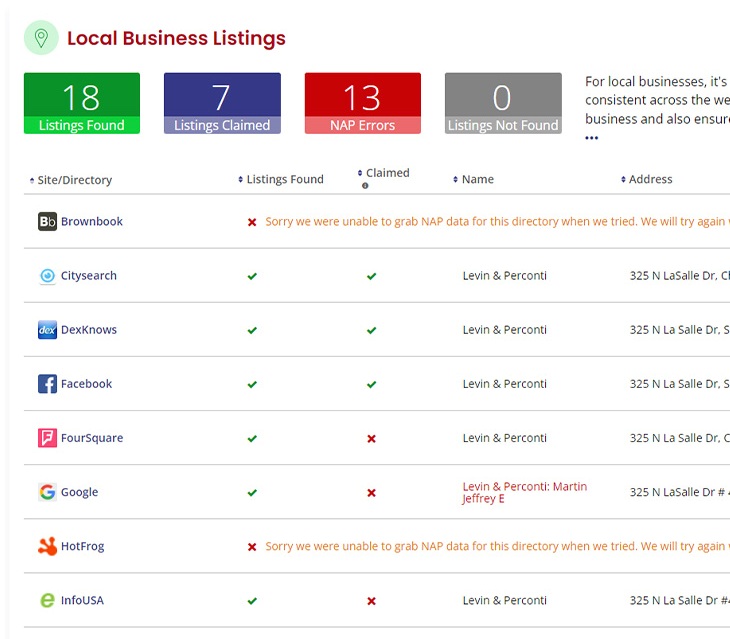Screen dimensions: 730x639
Task: Open the Citysearch directory link
Action: (89, 276)
